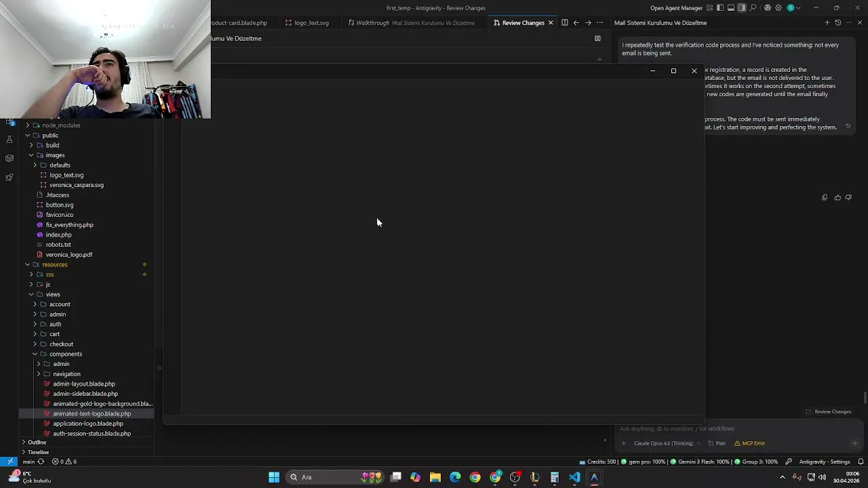Image resolution: width=868 pixels, height=488 pixels.
Task: Click the taskbar search box Ara
Action: pyautogui.click(x=336, y=477)
